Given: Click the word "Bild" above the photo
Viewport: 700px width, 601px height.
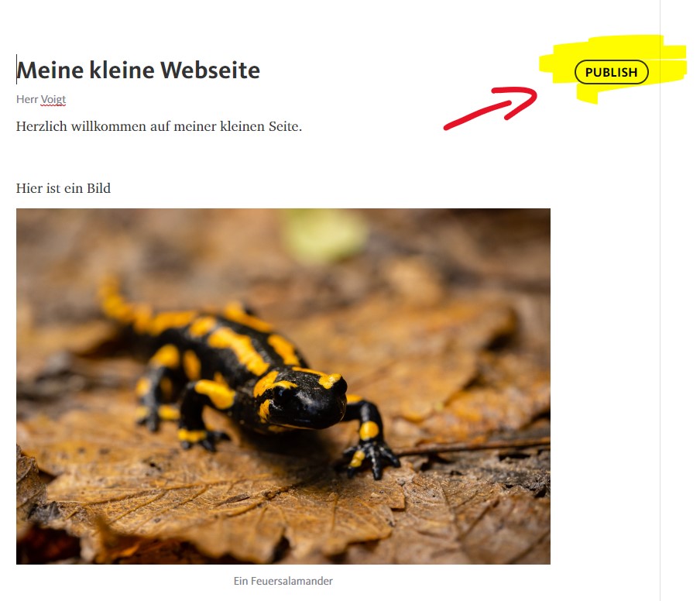Looking at the screenshot, I should (x=98, y=188).
